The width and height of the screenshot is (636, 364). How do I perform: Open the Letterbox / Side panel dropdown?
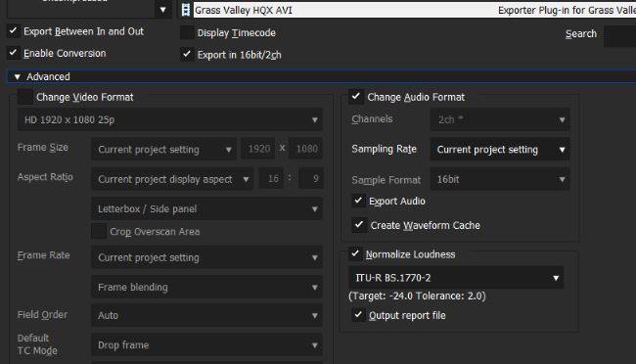point(206,209)
